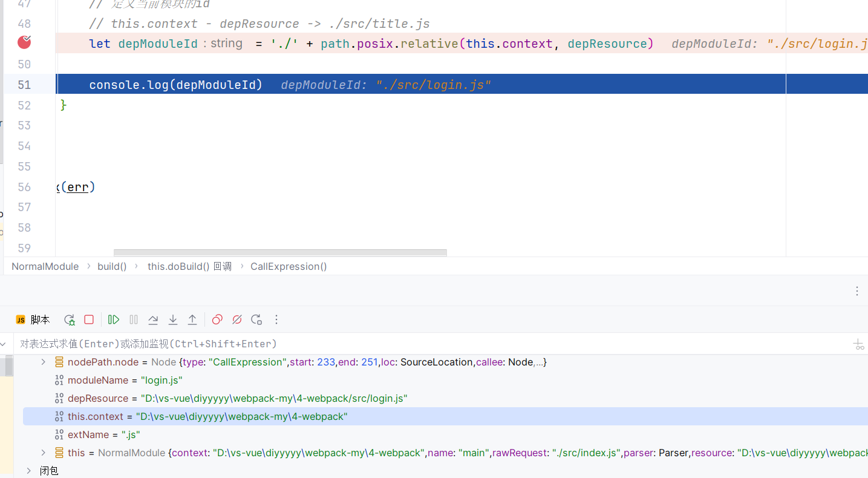Click the Rerun debug icon
Image resolution: width=868 pixels, height=478 pixels.
(x=70, y=319)
